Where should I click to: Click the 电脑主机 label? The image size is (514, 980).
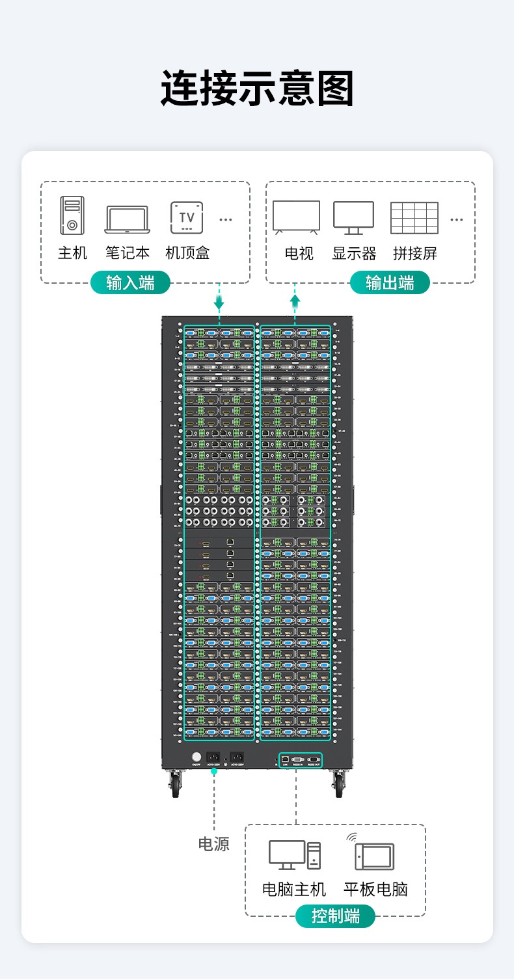click(x=294, y=889)
